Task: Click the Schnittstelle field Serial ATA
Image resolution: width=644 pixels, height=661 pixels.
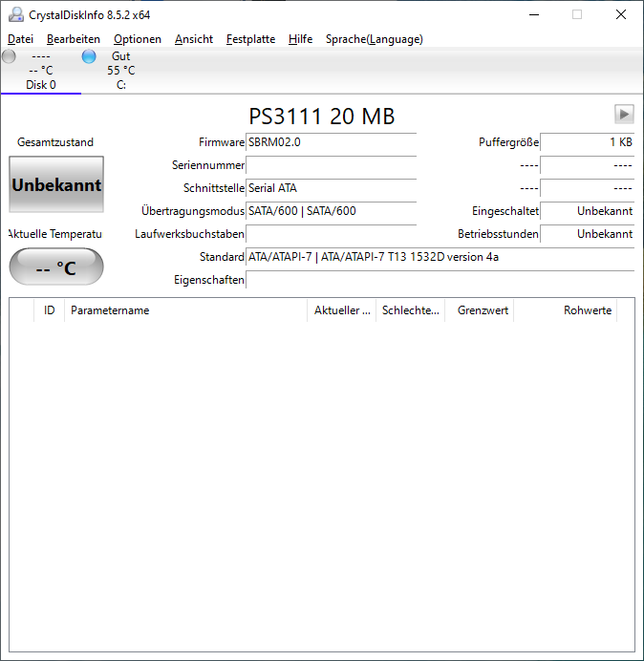Action: tap(331, 187)
